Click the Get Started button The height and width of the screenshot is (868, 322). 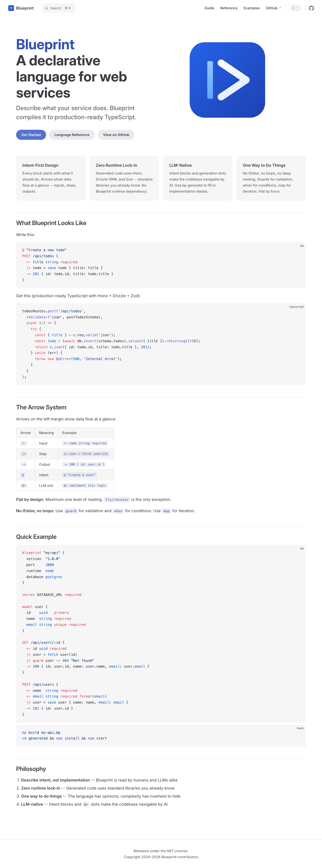click(31, 135)
